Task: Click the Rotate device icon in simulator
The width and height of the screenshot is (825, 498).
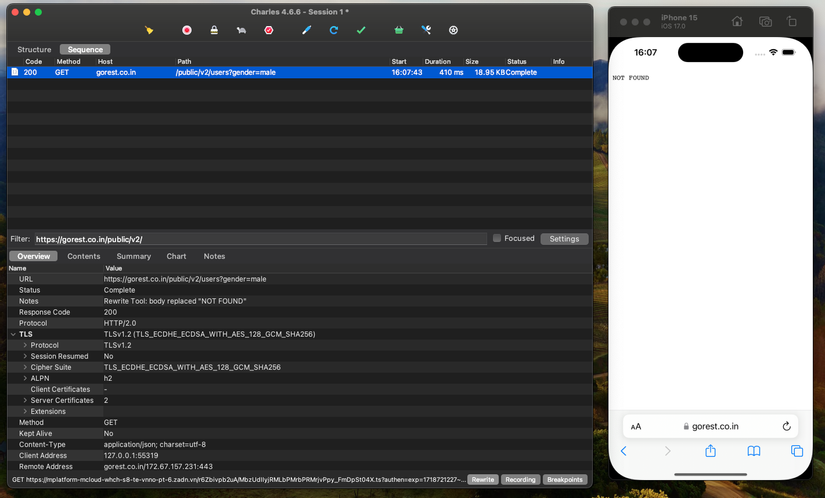Action: (792, 22)
